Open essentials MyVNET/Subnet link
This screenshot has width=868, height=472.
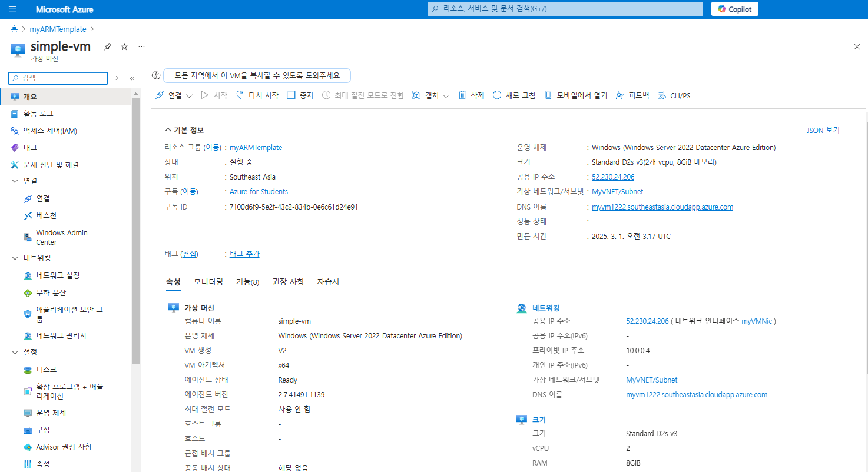[617, 192]
